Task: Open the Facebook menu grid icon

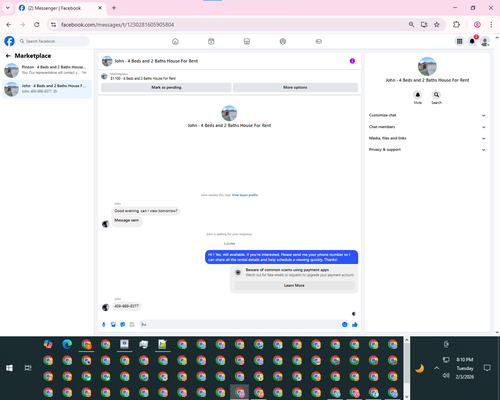Action: pos(459,41)
